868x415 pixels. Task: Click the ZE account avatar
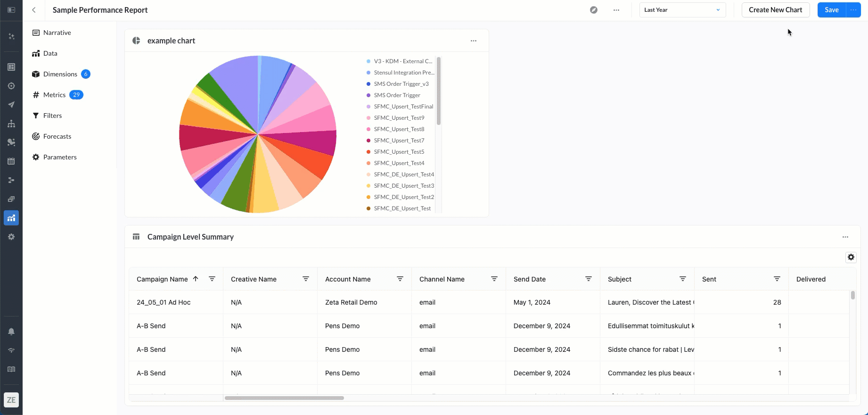coord(11,400)
